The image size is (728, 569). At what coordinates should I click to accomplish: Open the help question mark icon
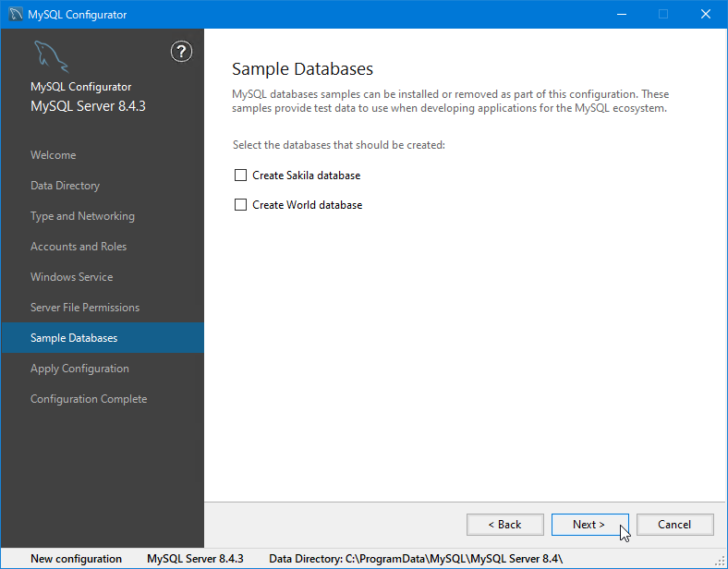(181, 52)
